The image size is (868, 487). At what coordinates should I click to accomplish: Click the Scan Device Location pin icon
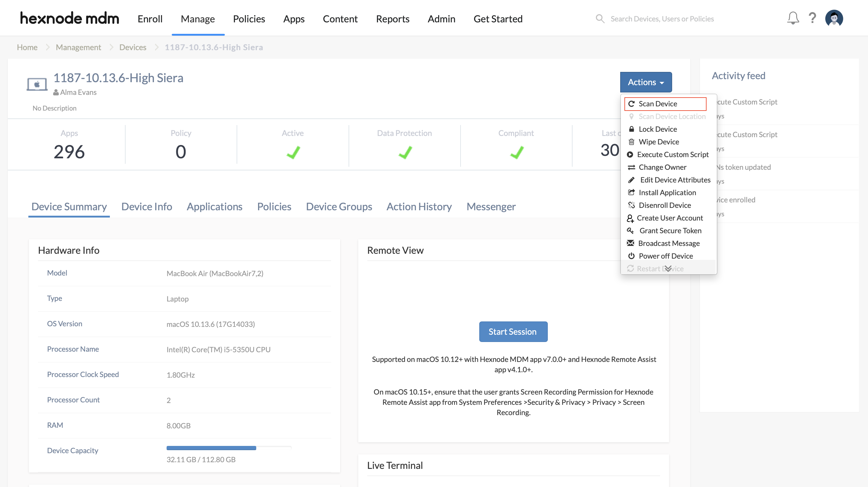point(631,117)
